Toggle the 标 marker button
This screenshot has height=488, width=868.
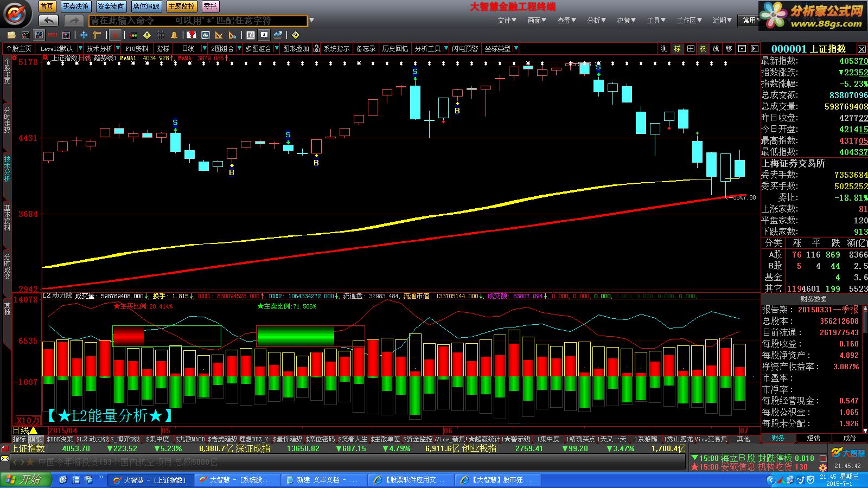pos(678,49)
